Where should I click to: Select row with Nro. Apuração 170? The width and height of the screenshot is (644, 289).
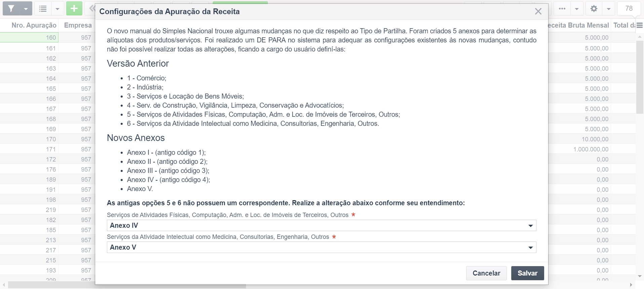click(29, 139)
